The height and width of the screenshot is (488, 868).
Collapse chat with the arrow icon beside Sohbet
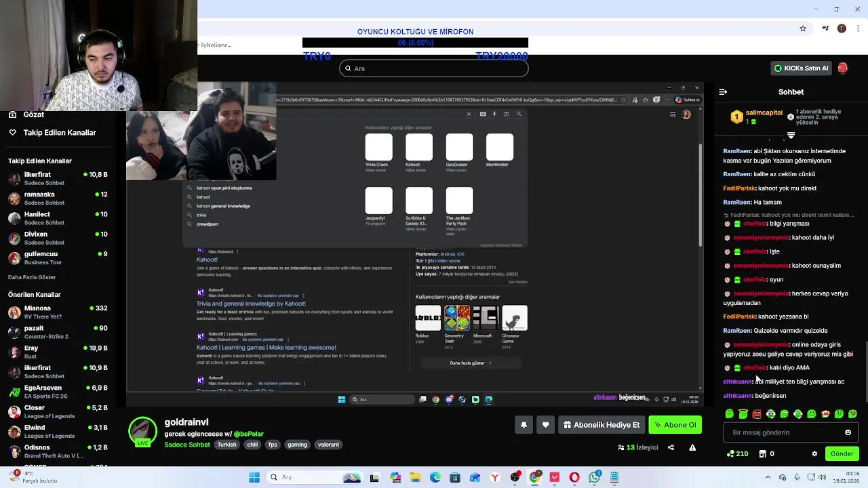(x=723, y=91)
